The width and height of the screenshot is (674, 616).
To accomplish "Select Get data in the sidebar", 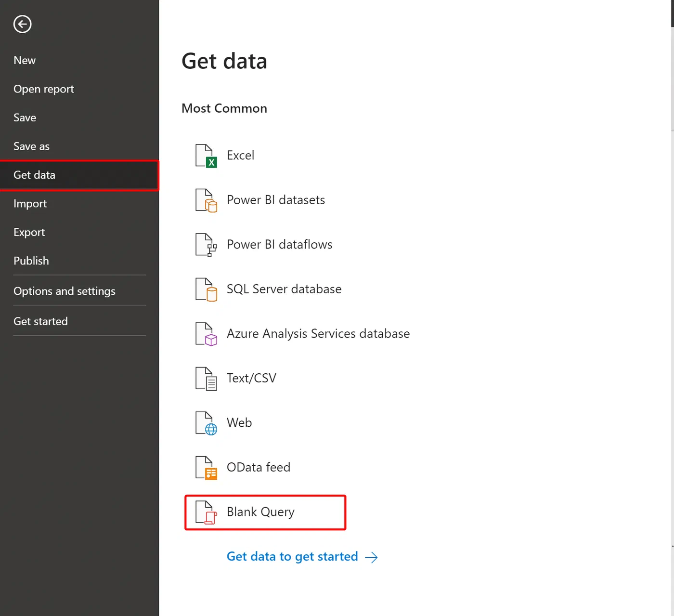I will pos(79,175).
